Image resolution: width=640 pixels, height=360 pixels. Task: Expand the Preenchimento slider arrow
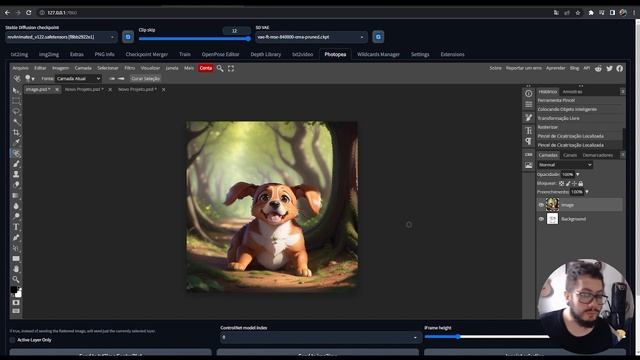click(x=587, y=192)
